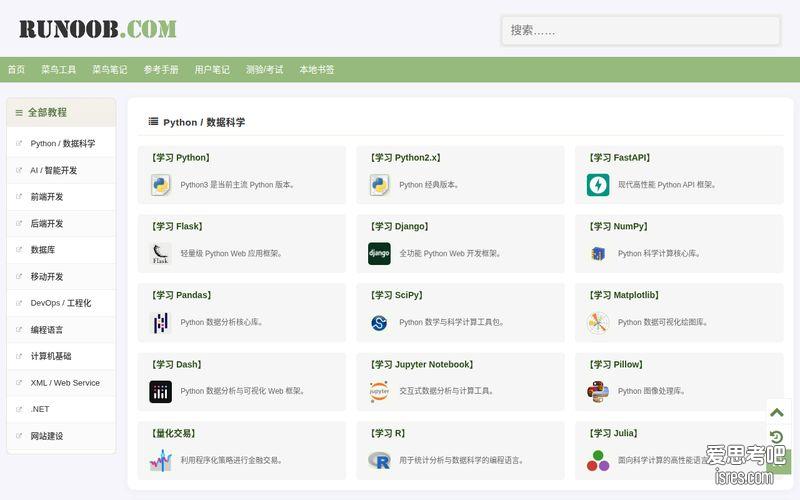Click the Matplotlib logo icon
800x500 pixels.
(598, 322)
